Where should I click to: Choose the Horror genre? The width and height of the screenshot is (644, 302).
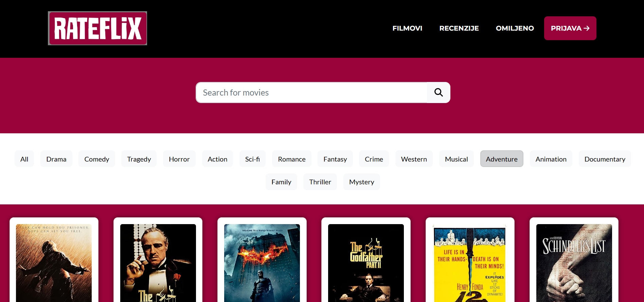tap(179, 159)
